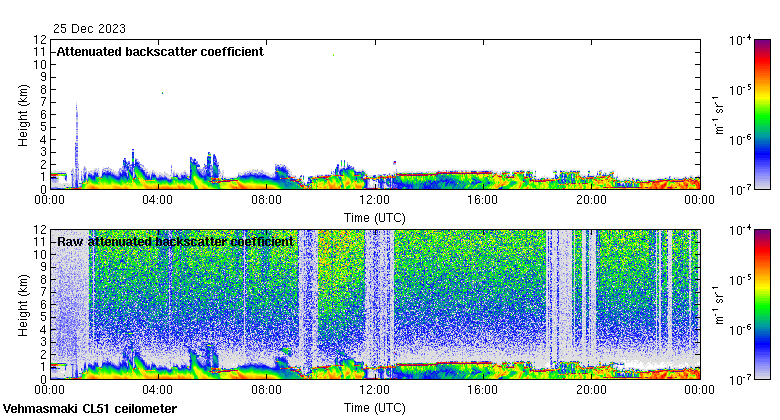The height and width of the screenshot is (420, 780).
Task: Click the 6 km tick label of upper plot
Action: pyautogui.click(x=44, y=114)
